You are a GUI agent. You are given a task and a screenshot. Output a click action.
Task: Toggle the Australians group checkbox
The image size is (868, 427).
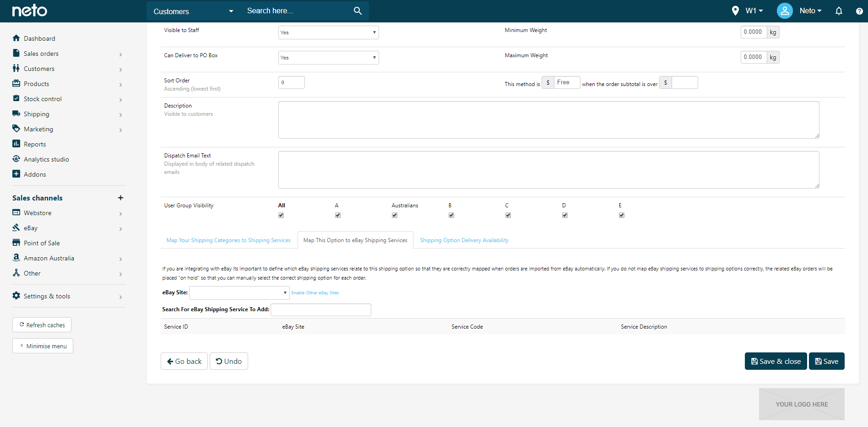(x=395, y=215)
